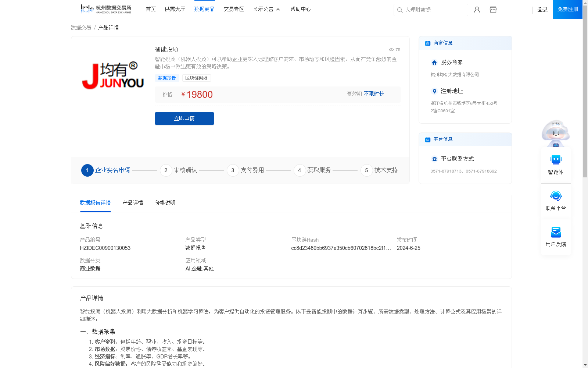Click phone number 0571-87918713

click(446, 171)
